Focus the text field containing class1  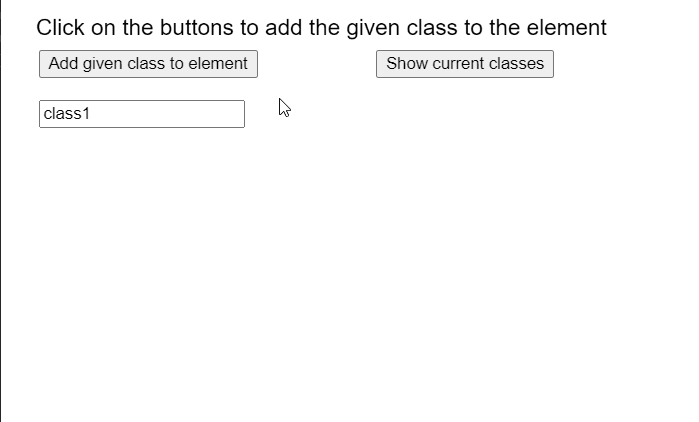point(141,114)
